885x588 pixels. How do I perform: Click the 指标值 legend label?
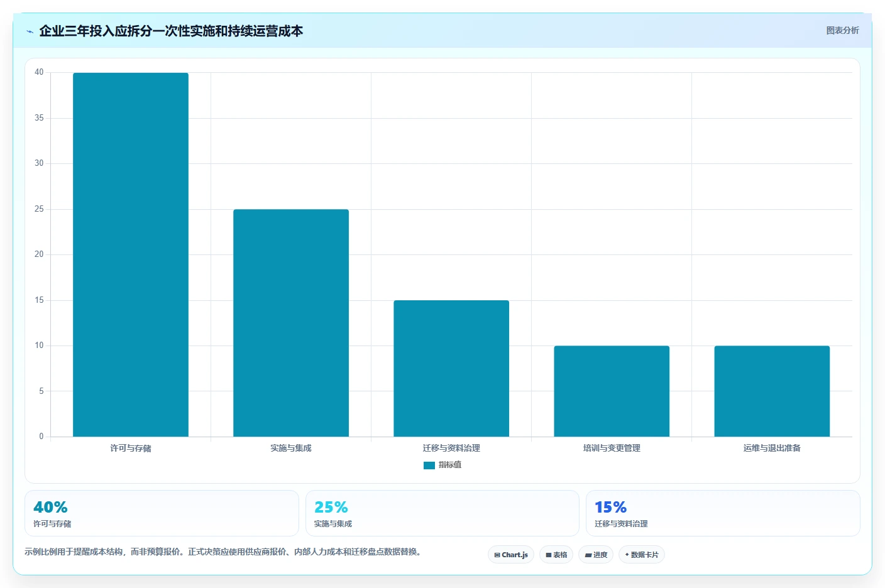coord(450,465)
